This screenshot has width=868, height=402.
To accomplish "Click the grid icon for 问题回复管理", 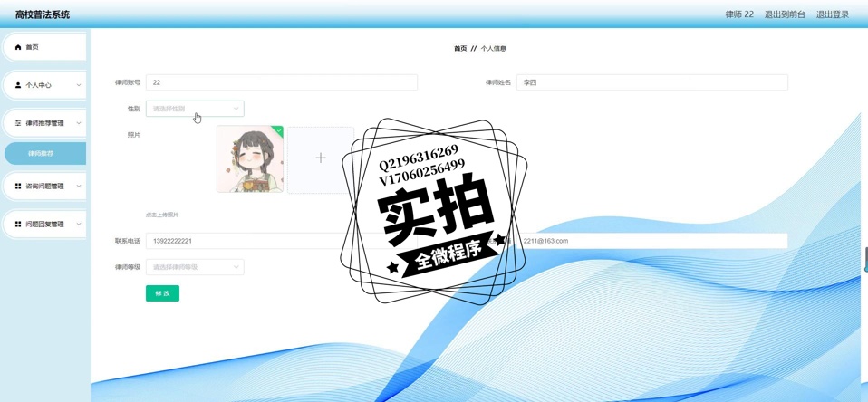I will pos(18,225).
